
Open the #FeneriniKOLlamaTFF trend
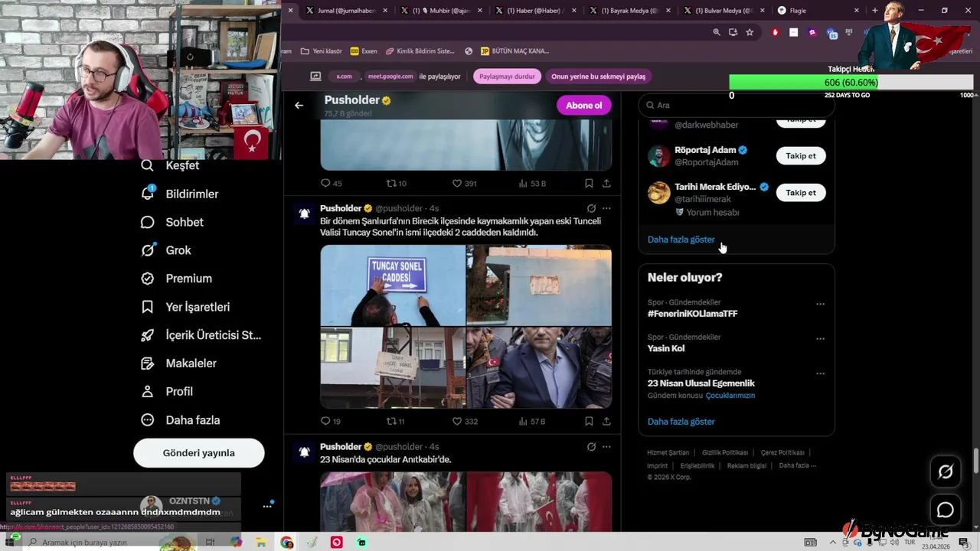tap(693, 314)
